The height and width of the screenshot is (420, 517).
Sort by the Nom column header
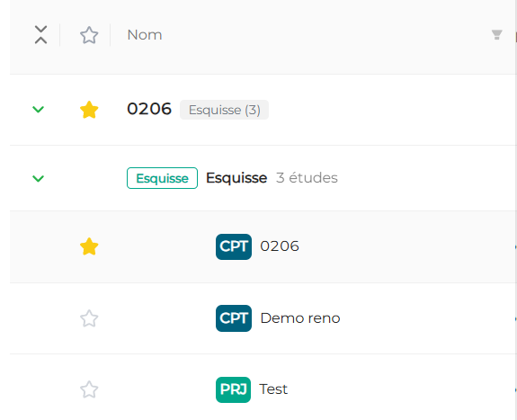[x=145, y=35]
